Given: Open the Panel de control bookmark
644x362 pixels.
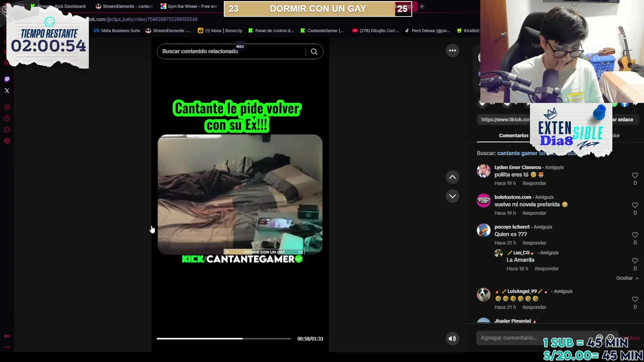Looking at the screenshot, I should (271, 31).
